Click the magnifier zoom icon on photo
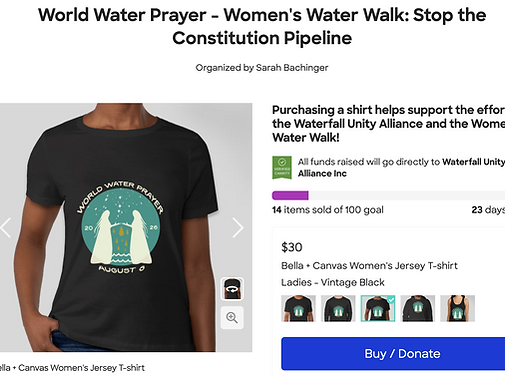The height and width of the screenshot is (376, 505). point(232,317)
